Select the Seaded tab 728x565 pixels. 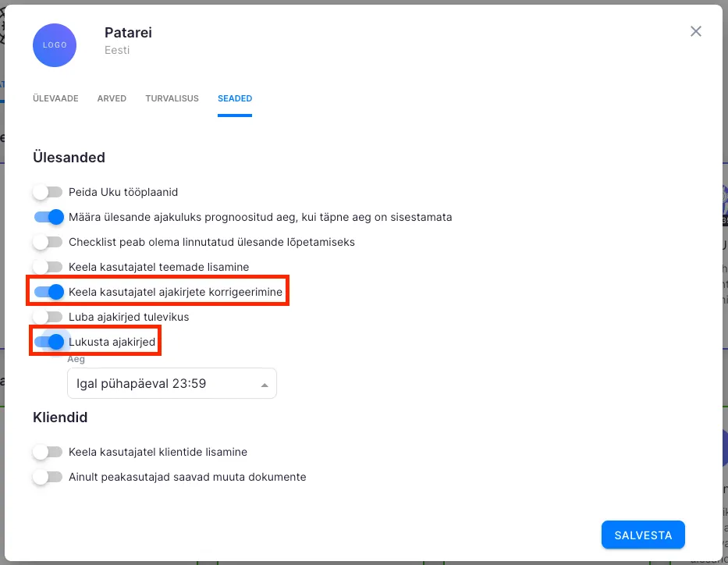tap(235, 99)
